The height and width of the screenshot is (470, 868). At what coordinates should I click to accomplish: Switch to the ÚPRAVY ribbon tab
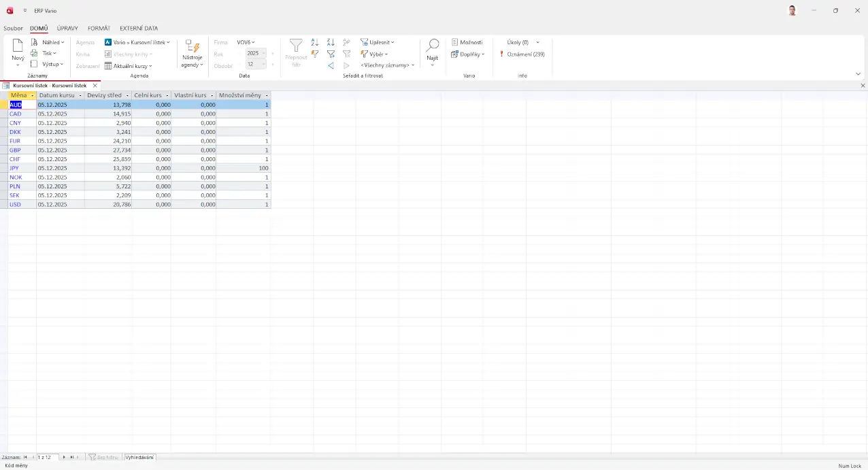[67, 29]
